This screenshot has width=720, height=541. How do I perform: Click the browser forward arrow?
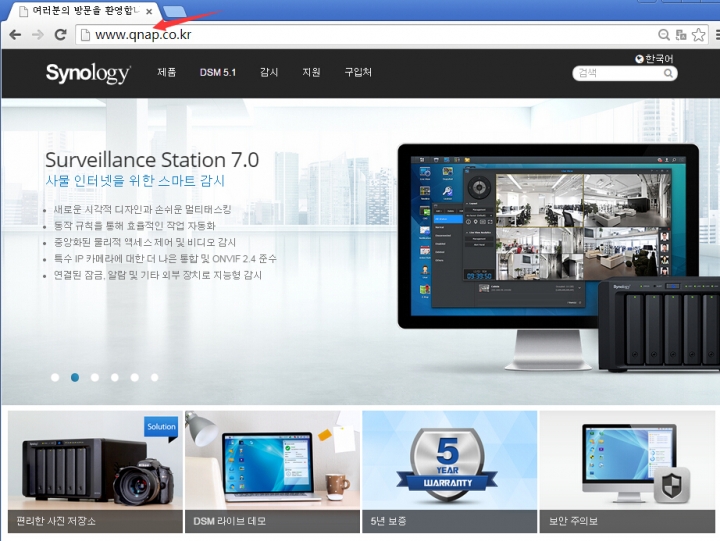click(38, 34)
